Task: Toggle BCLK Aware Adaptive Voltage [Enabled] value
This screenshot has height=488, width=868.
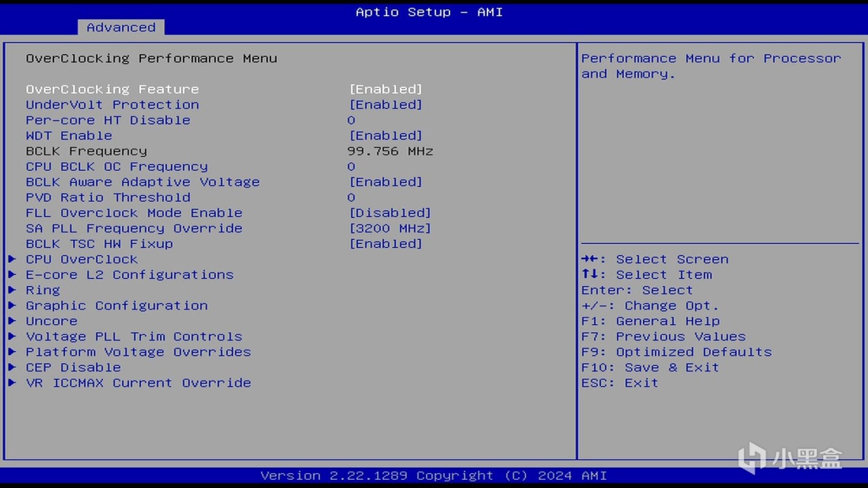Action: (x=386, y=182)
